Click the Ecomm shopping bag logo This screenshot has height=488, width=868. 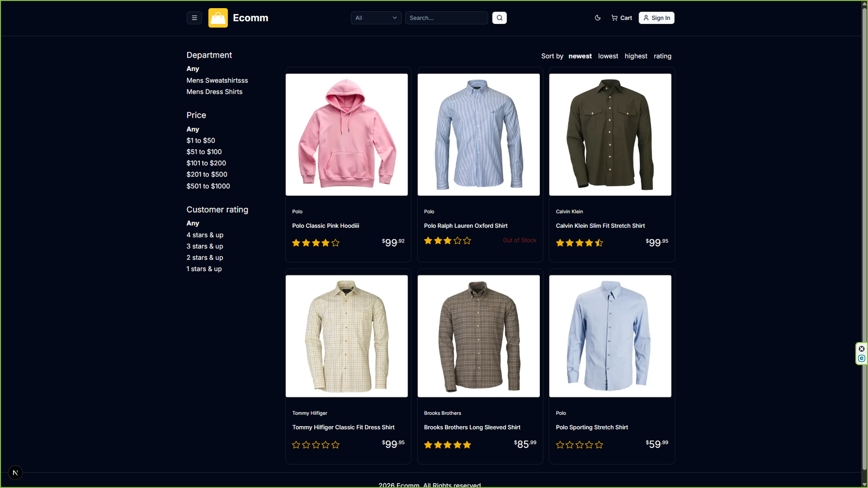point(218,18)
